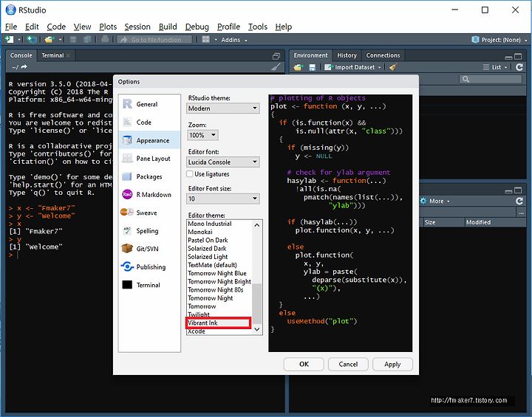
Task: Switch to the Terminal tab
Action: click(x=52, y=55)
